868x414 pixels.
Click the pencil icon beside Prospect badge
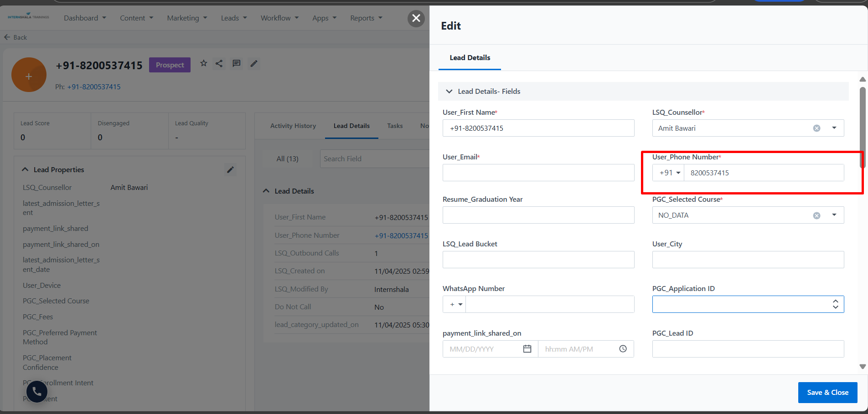(x=254, y=63)
